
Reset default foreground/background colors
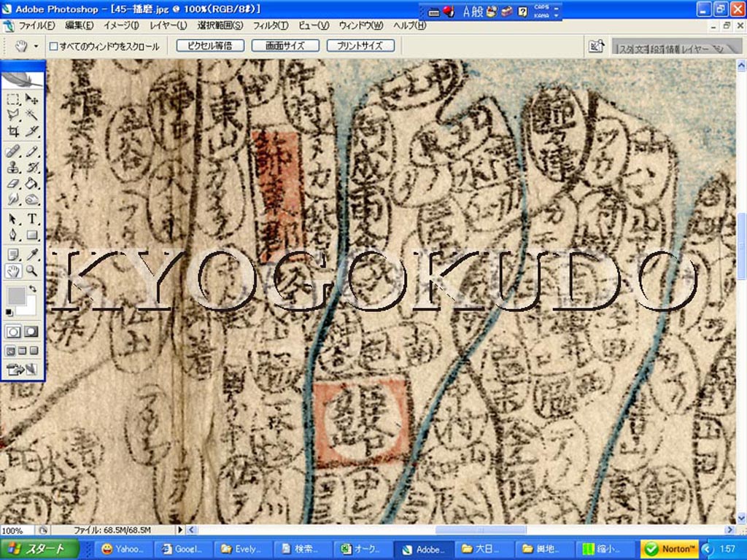(9, 312)
